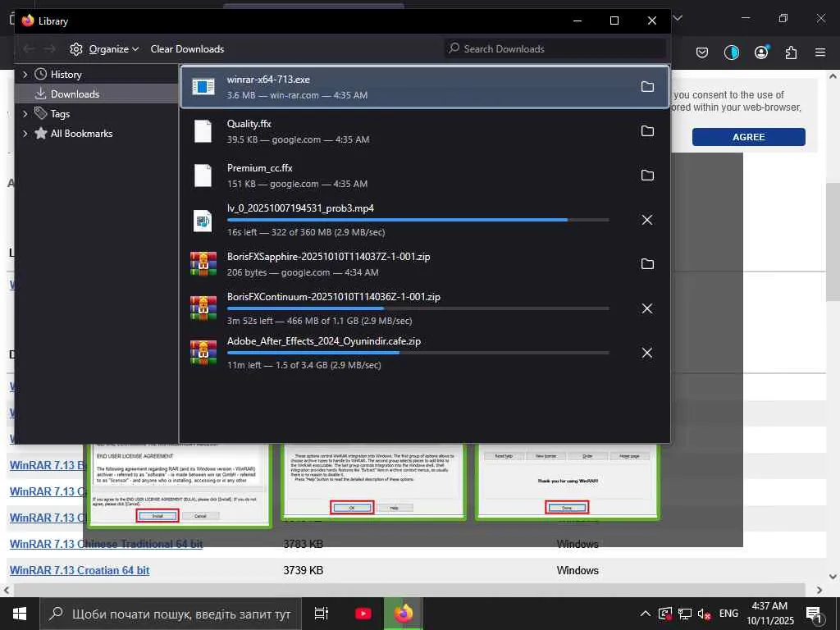Cancel the BorisFXContinuum zip download
Image resolution: width=840 pixels, height=630 pixels.
pyautogui.click(x=647, y=308)
